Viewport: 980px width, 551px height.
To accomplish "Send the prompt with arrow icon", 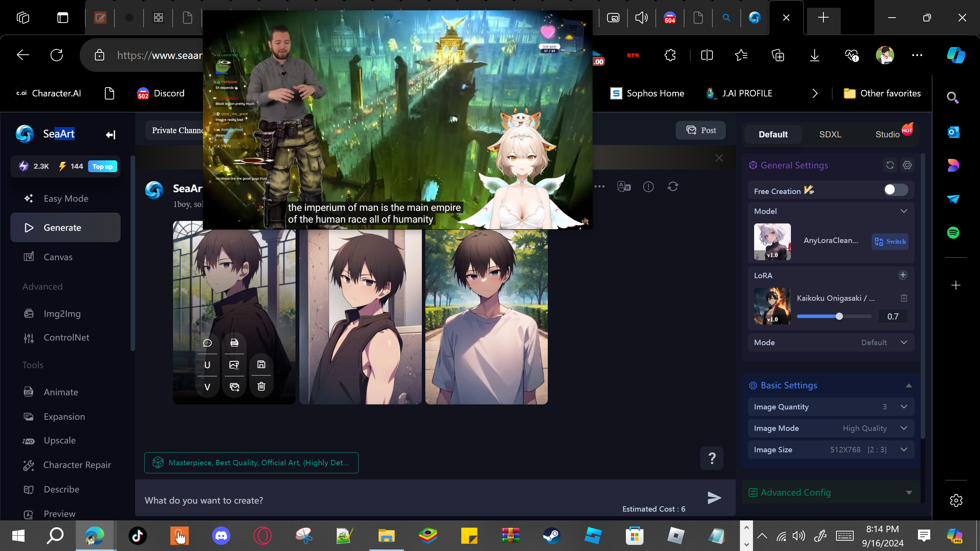I will pos(714,498).
